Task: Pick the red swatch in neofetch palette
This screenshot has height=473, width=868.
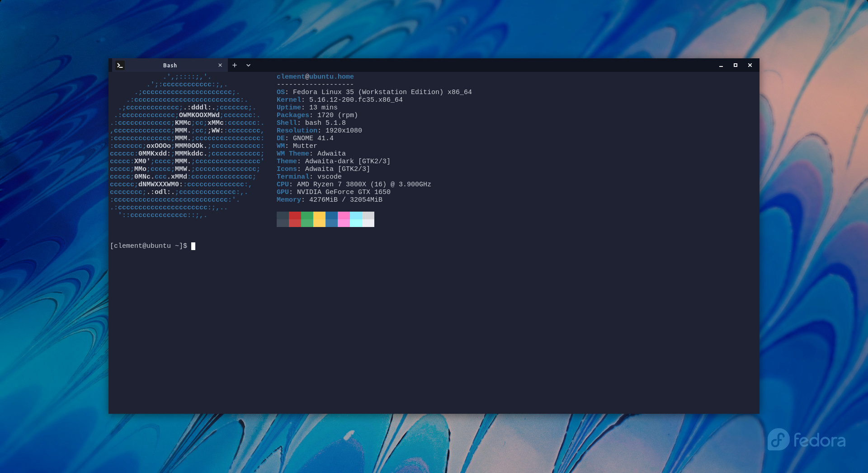Action: [295, 219]
